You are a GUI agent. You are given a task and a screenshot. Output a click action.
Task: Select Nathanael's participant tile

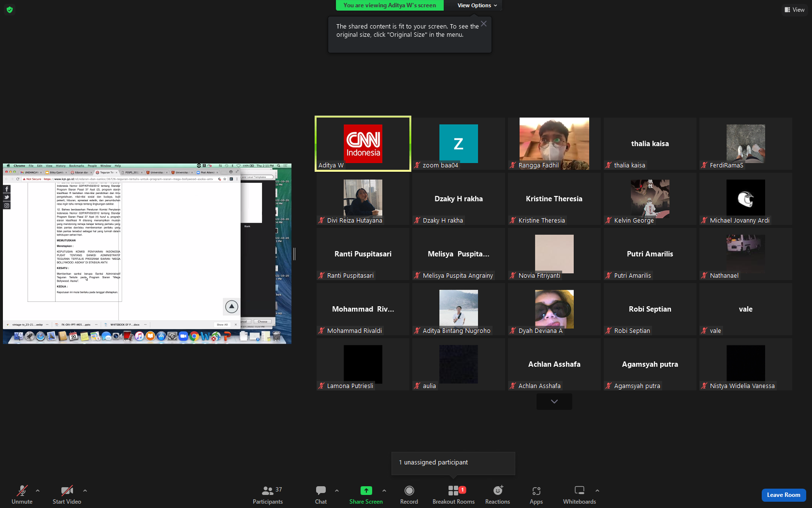[x=746, y=254]
